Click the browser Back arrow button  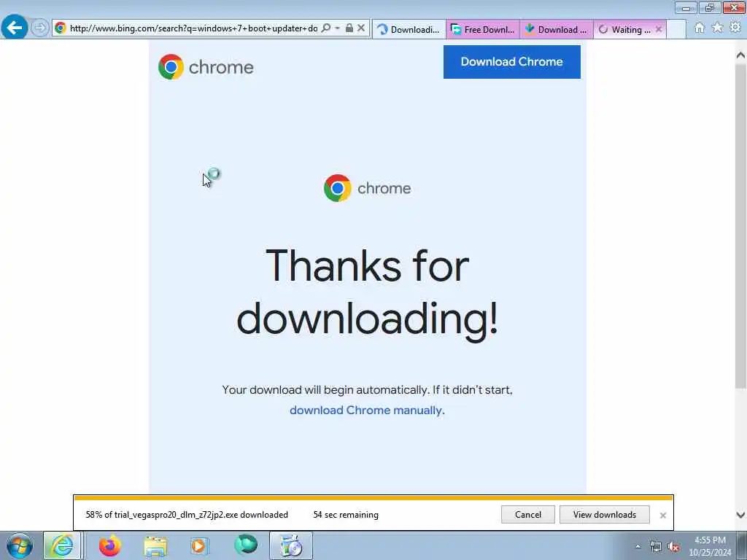tap(15, 28)
